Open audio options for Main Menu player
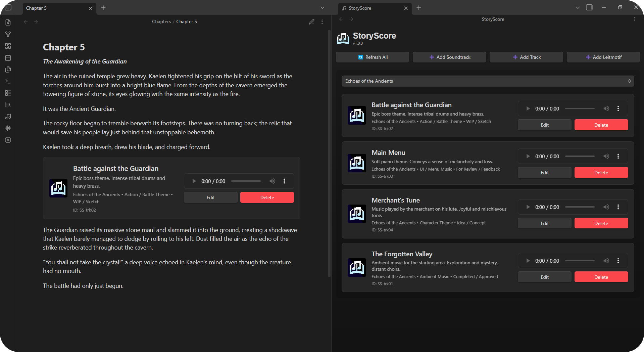Screen dimensions: 644x352 [x=618, y=156]
